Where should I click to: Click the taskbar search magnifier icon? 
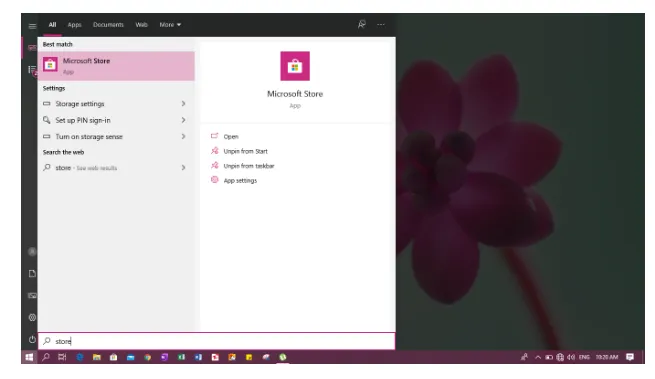46,357
